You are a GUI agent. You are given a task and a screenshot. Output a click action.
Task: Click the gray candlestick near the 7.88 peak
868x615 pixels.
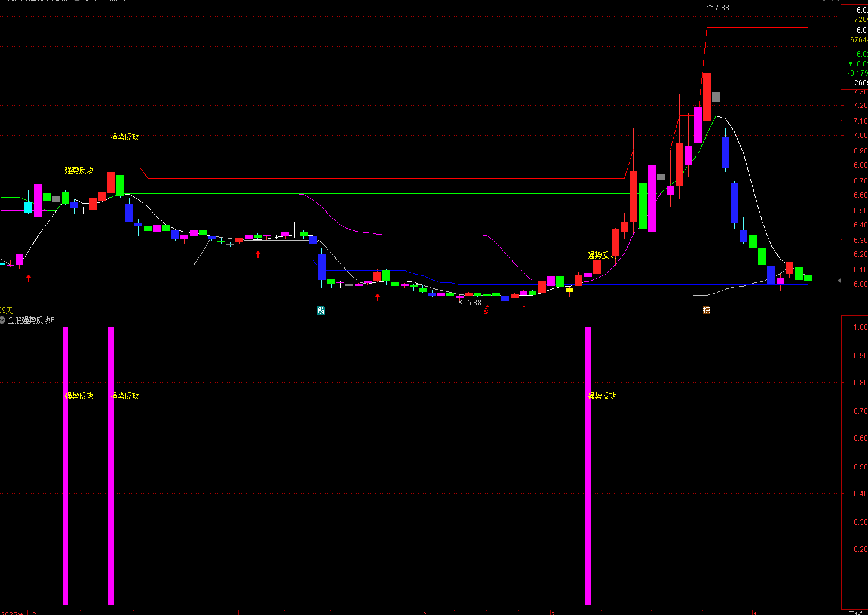[716, 96]
